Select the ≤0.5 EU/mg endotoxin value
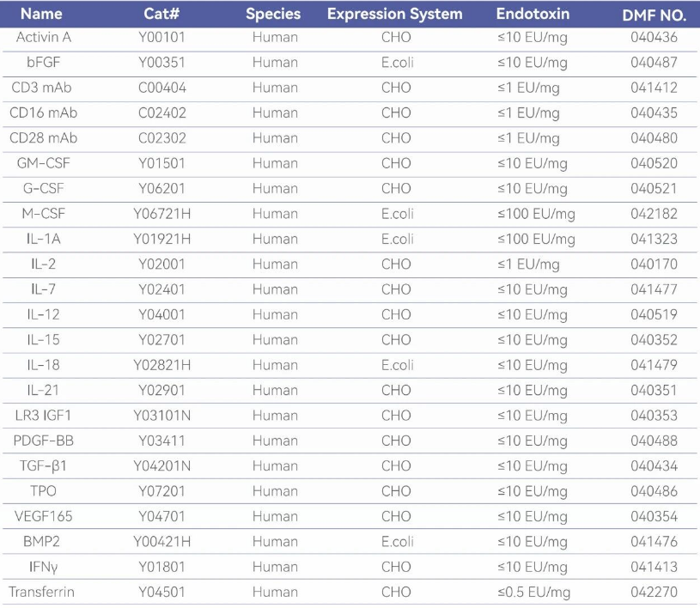Image resolution: width=700 pixels, height=608 pixels. (x=533, y=593)
